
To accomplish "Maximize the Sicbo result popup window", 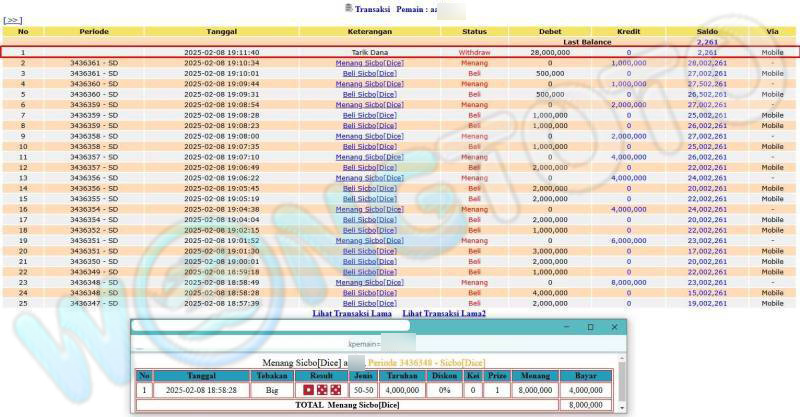I will coord(590,327).
